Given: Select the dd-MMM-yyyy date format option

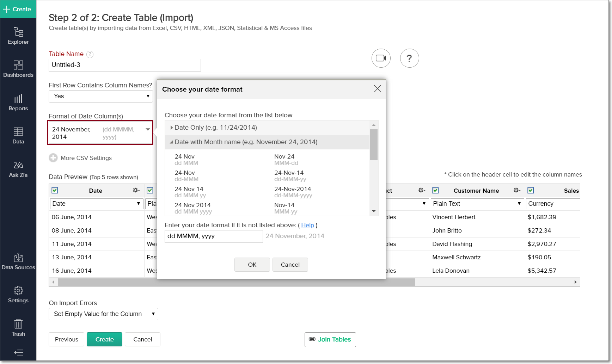Looking at the screenshot, I should 293,192.
